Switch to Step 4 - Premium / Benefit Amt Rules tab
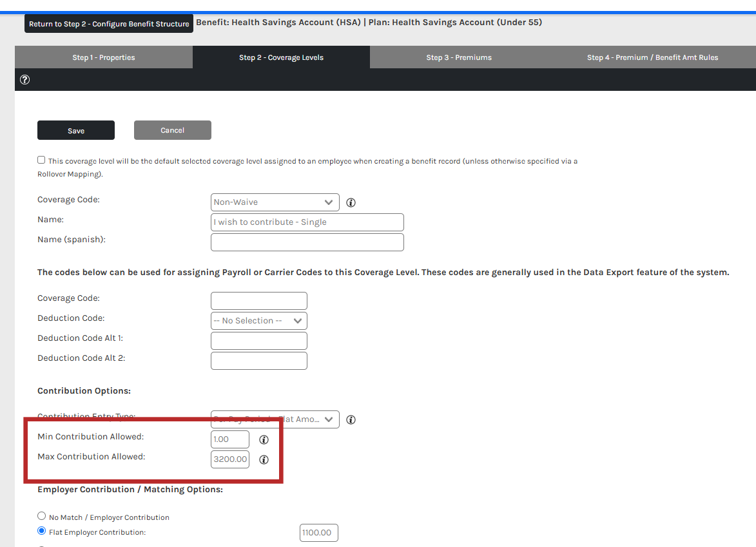 coord(652,57)
